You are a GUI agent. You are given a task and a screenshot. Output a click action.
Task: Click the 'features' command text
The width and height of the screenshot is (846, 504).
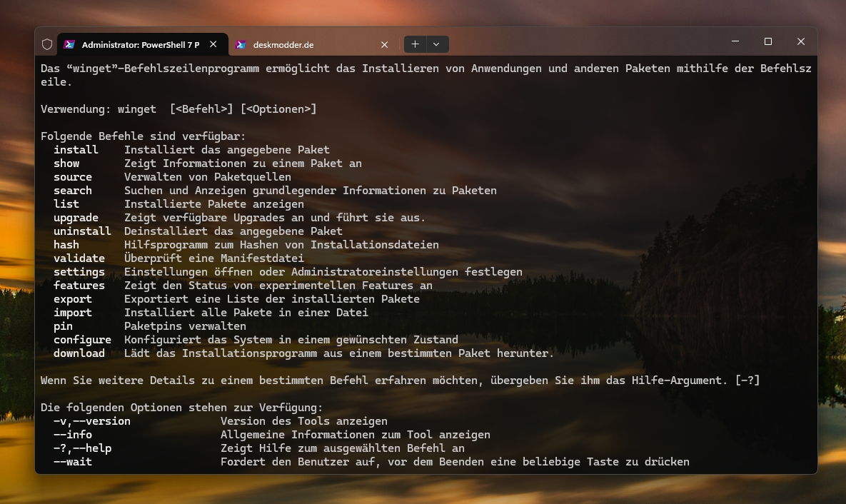coord(79,286)
